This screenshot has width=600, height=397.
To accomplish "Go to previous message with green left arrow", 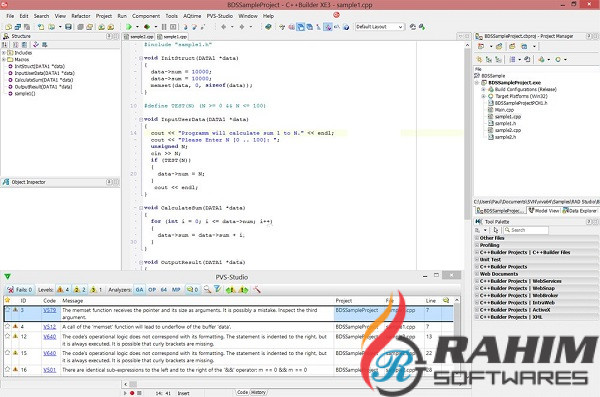I will point(230,290).
